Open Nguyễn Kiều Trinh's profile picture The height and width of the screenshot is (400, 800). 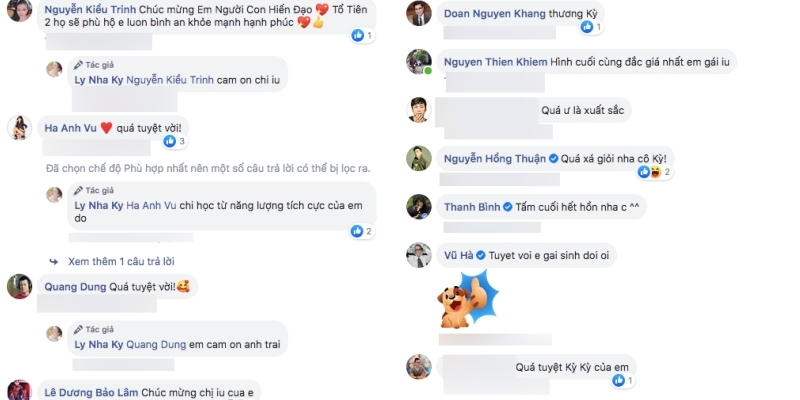coord(19,10)
